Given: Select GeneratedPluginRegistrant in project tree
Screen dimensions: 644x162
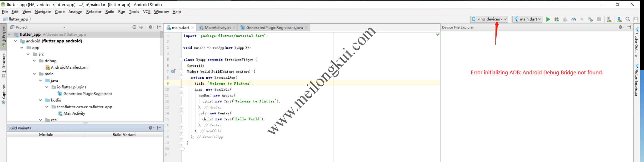Looking at the screenshot, I should click(88, 93).
